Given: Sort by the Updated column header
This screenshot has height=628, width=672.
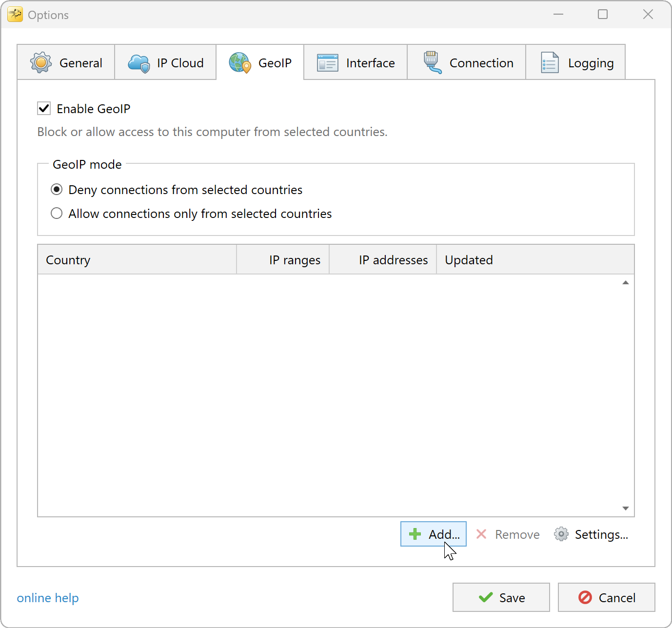Looking at the screenshot, I should (x=535, y=260).
